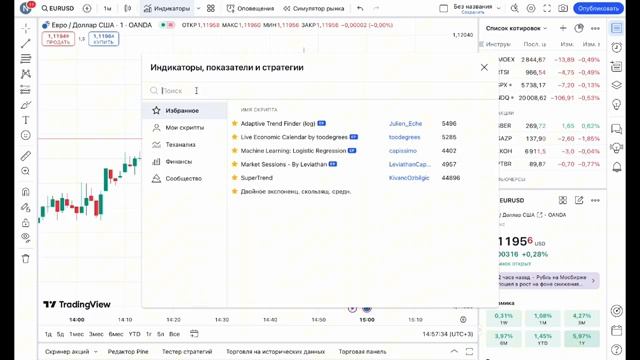Unfavorite SuperTrend via its star
This screenshot has height=360, width=640.
point(235,178)
